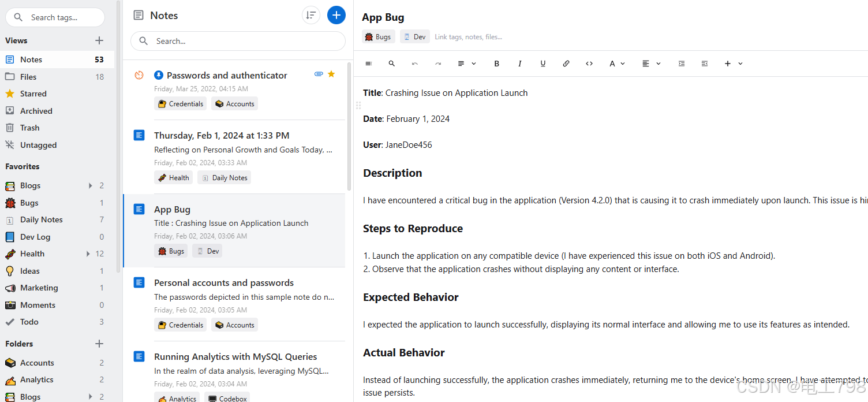Image resolution: width=868 pixels, height=402 pixels.
Task: Open the Files view
Action: click(x=58, y=77)
